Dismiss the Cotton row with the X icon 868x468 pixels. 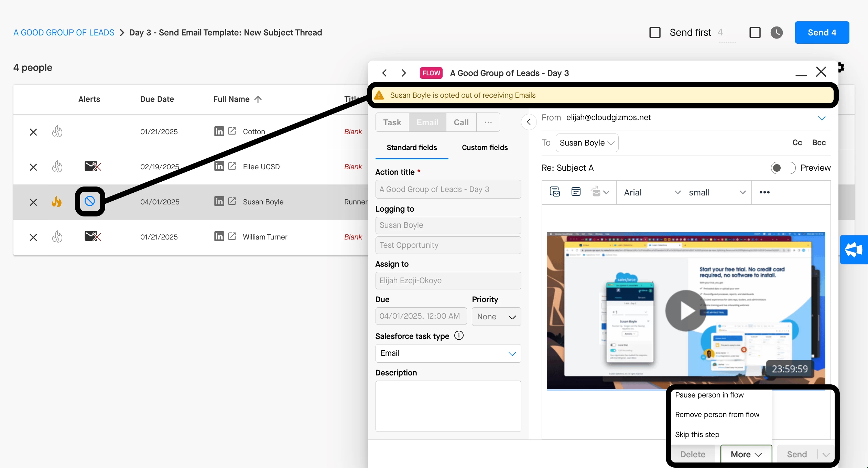pyautogui.click(x=33, y=132)
